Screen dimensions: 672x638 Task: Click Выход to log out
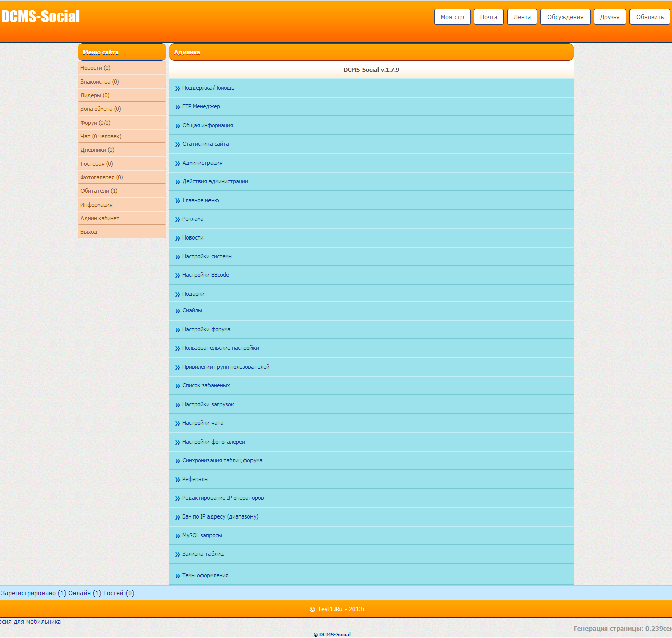click(122, 232)
